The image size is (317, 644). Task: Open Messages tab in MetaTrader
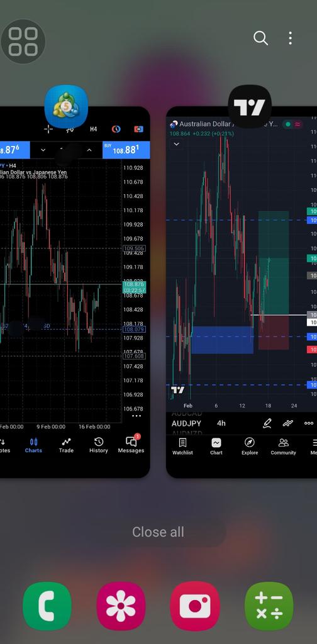[x=131, y=445]
